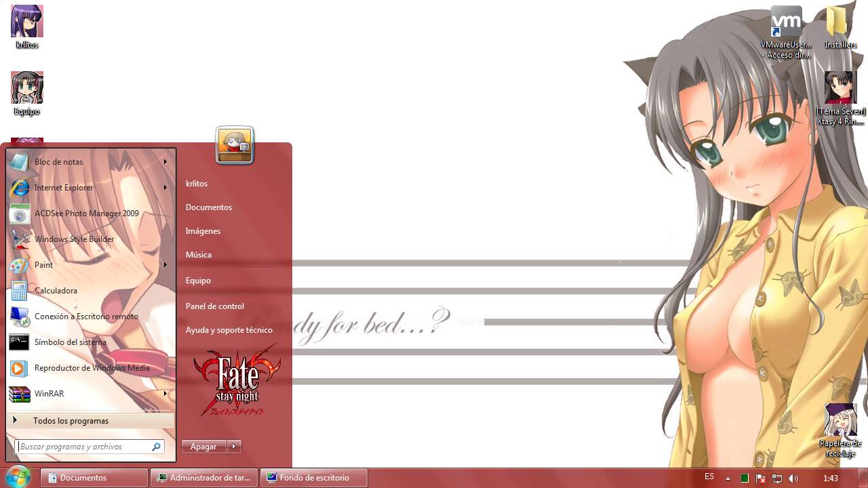Viewport: 868px width, 488px height.
Task: Open Panel de control
Action: (x=215, y=306)
